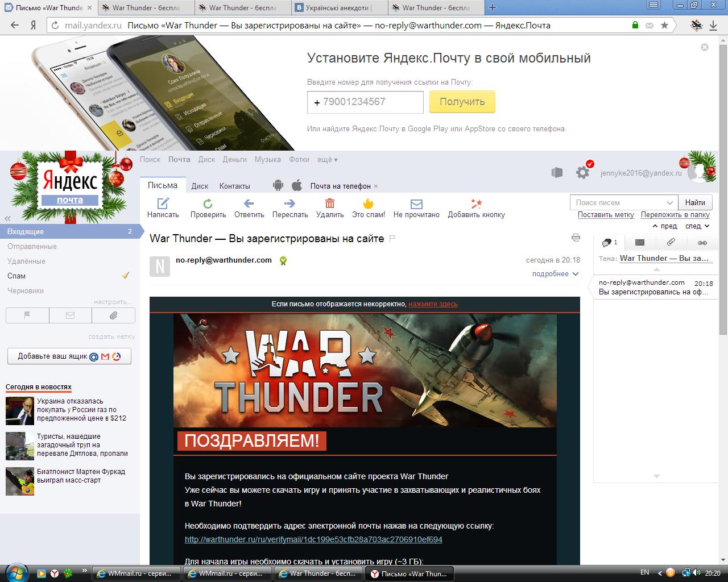Mark message as Не прочитано
The image size is (728, 582).
(416, 203)
